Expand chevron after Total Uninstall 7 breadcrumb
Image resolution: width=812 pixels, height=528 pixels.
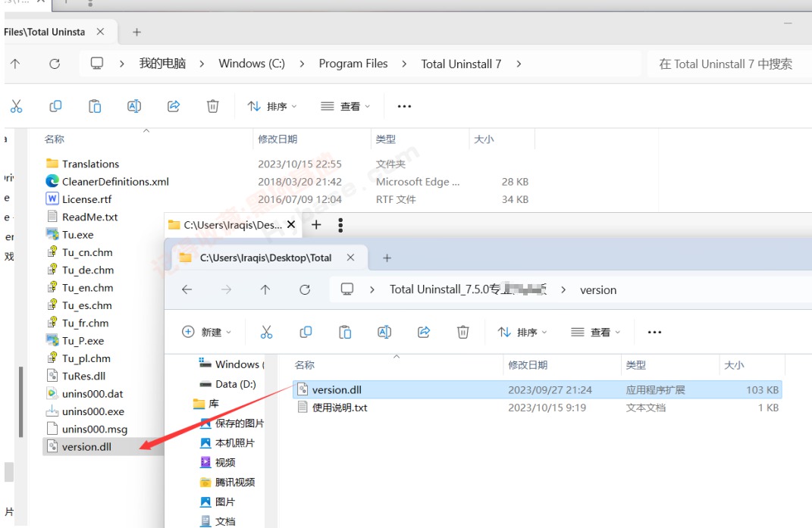tap(519, 64)
